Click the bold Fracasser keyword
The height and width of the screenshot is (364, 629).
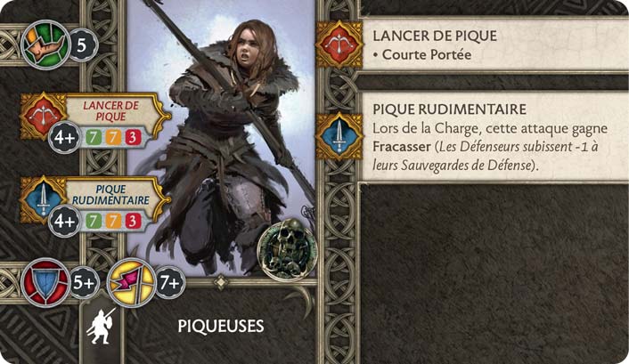coord(402,146)
